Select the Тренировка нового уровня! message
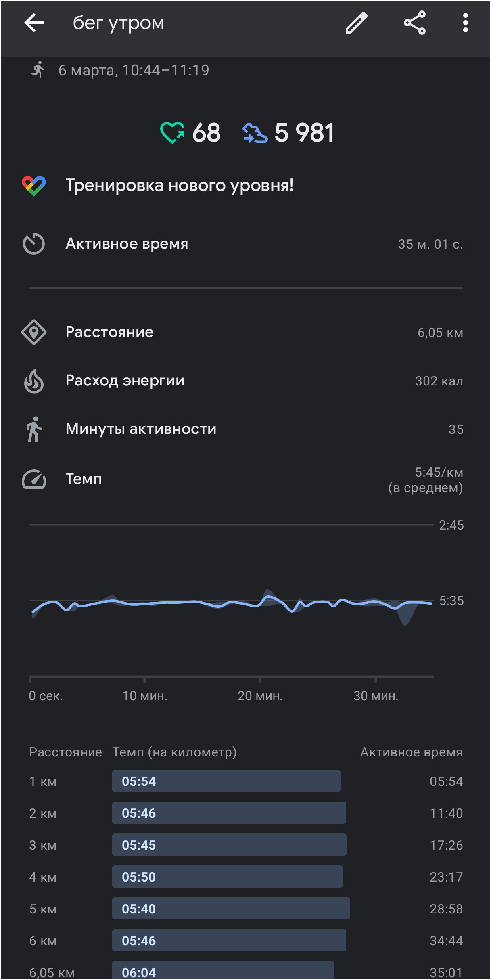The height and width of the screenshot is (980, 491). coord(180,186)
